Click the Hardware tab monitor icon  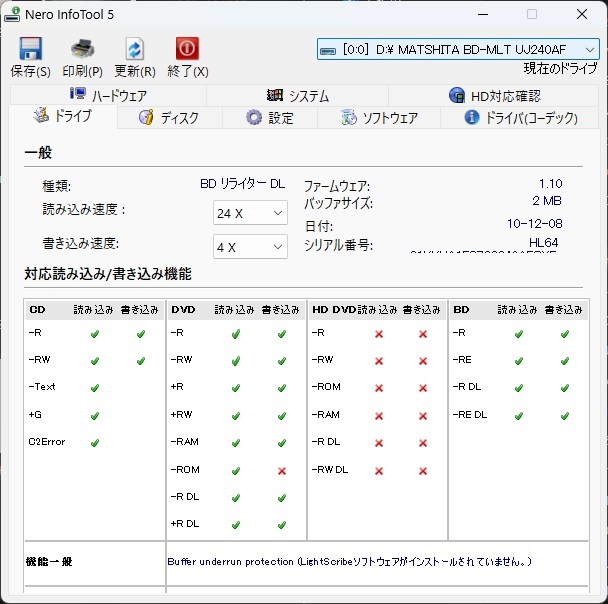[78, 93]
